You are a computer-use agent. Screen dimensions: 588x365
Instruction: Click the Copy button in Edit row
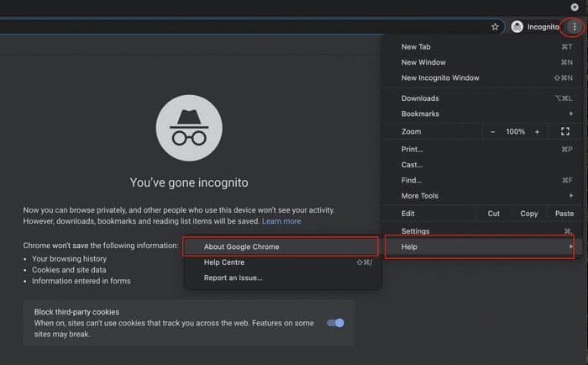pyautogui.click(x=528, y=214)
